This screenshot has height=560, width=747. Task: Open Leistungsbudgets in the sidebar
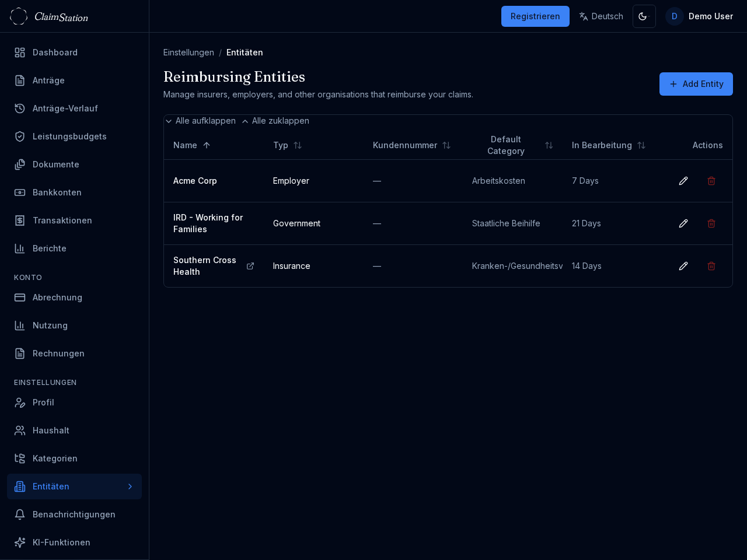[74, 136]
